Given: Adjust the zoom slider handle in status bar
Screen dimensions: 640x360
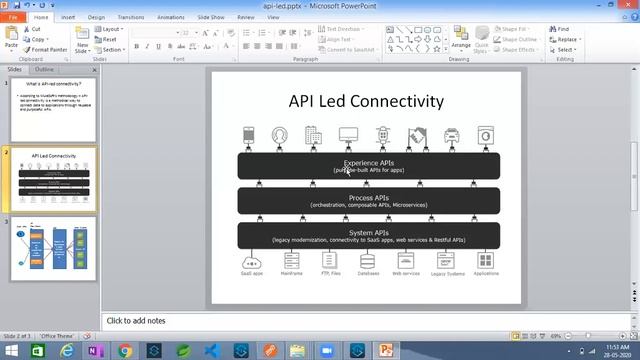Looking at the screenshot, I should coord(588,336).
